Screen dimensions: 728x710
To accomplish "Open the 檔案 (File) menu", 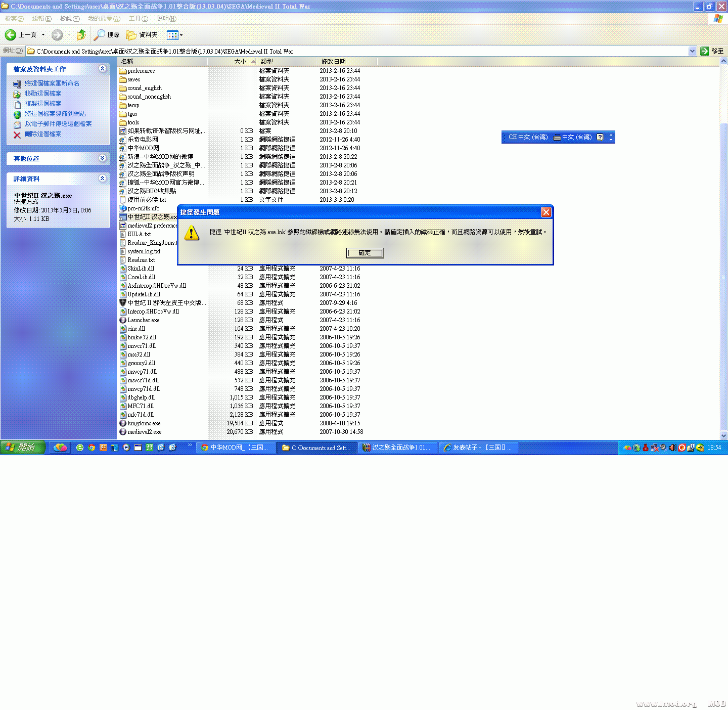I will (x=14, y=19).
